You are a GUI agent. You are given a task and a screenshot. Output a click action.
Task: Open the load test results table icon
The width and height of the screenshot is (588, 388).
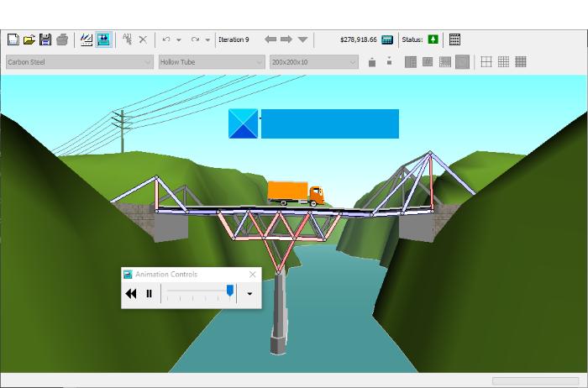[x=454, y=39]
